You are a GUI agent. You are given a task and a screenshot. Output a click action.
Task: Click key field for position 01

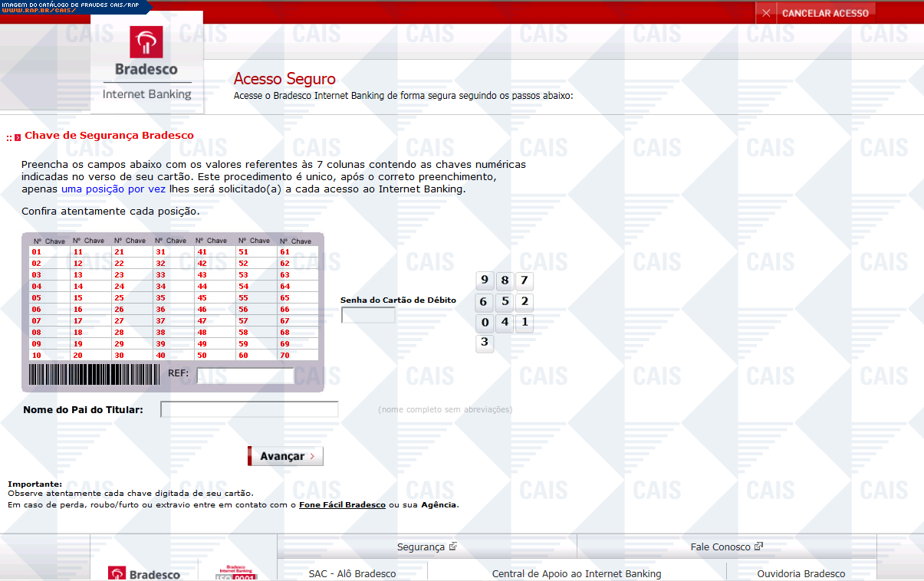coord(57,251)
